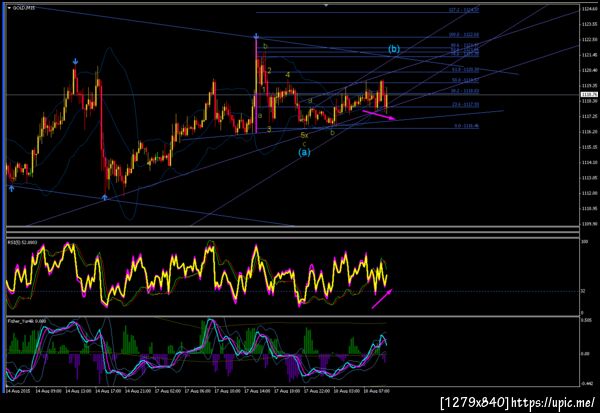Click the RSI level 32 scale label
600x413 pixels.
(583, 291)
